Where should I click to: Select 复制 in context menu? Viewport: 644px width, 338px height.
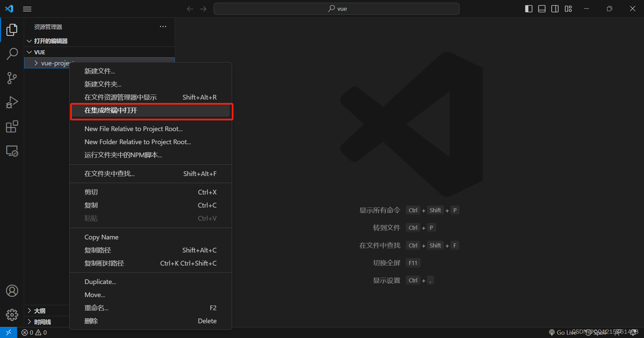151,205
